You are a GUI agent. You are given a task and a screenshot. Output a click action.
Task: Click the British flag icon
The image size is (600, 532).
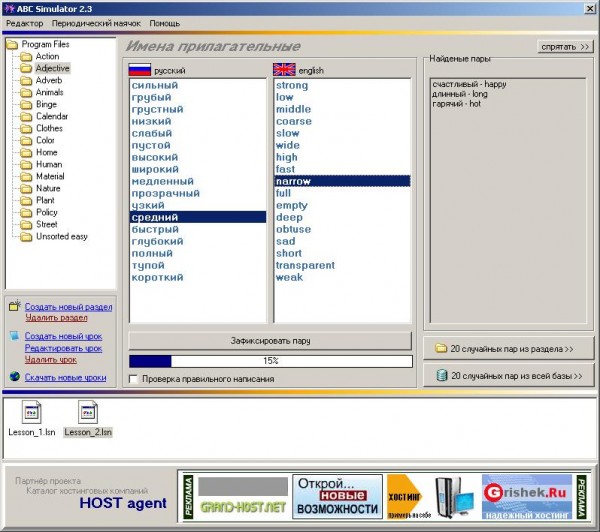tap(284, 70)
